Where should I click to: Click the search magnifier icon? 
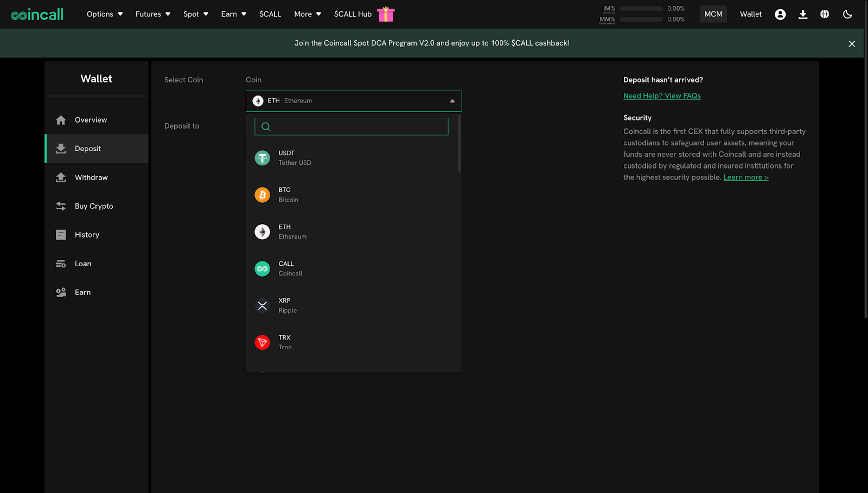point(266,126)
